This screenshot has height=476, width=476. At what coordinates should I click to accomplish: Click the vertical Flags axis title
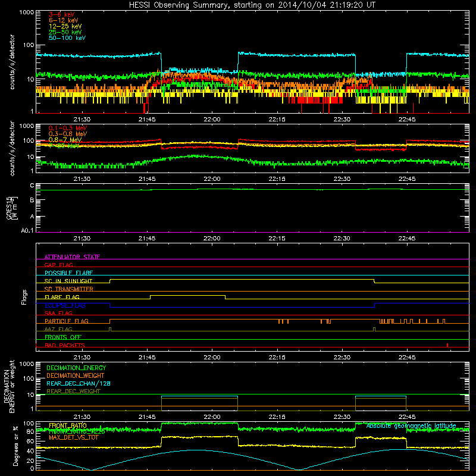24,297
